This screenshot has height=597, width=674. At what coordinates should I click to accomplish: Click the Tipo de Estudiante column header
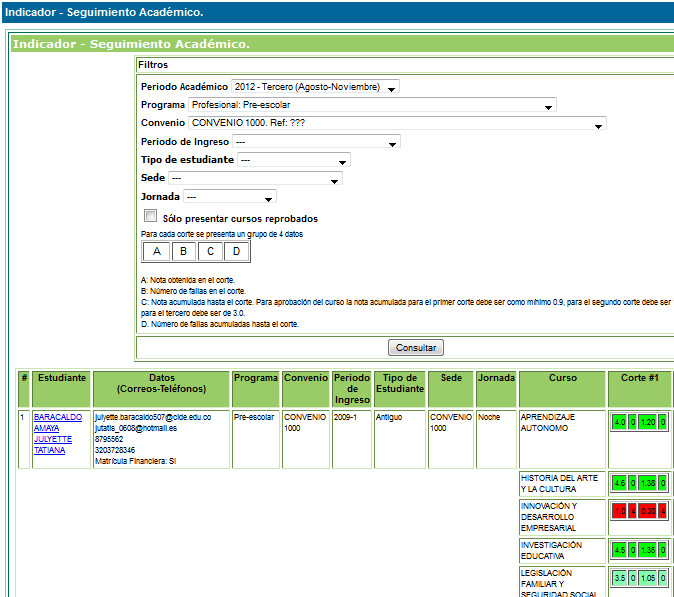pyautogui.click(x=400, y=389)
